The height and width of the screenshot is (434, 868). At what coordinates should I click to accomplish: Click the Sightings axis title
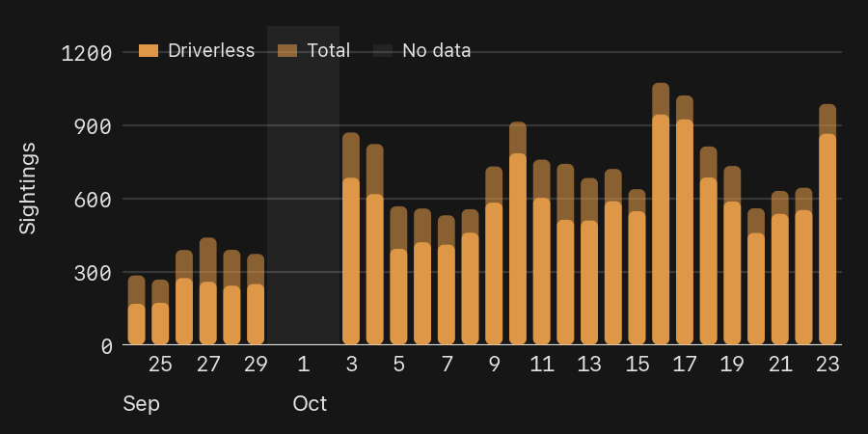pyautogui.click(x=28, y=189)
